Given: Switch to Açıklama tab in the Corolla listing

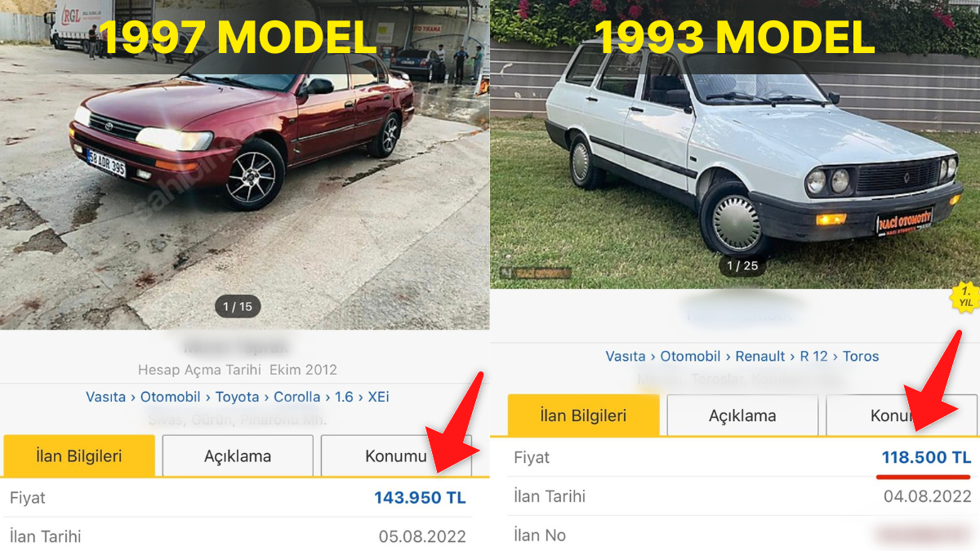Looking at the screenshot, I should pyautogui.click(x=238, y=455).
